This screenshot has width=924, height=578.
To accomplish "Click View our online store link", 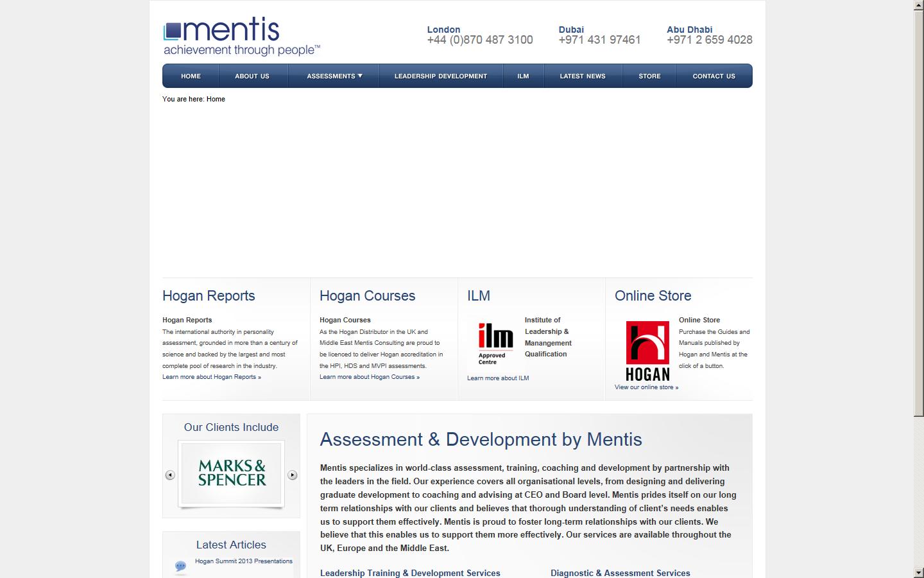I will click(x=646, y=387).
